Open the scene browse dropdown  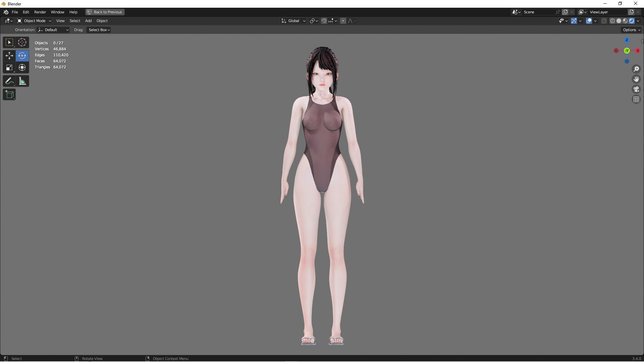(516, 12)
